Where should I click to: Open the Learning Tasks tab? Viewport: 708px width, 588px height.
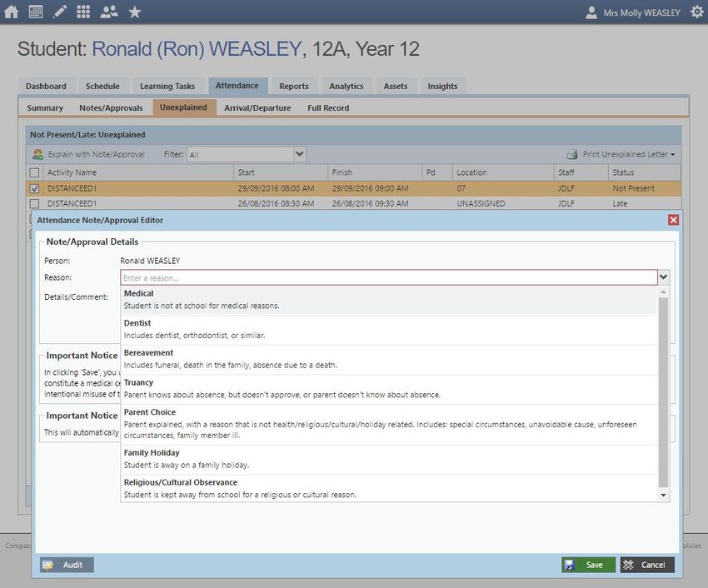click(167, 87)
